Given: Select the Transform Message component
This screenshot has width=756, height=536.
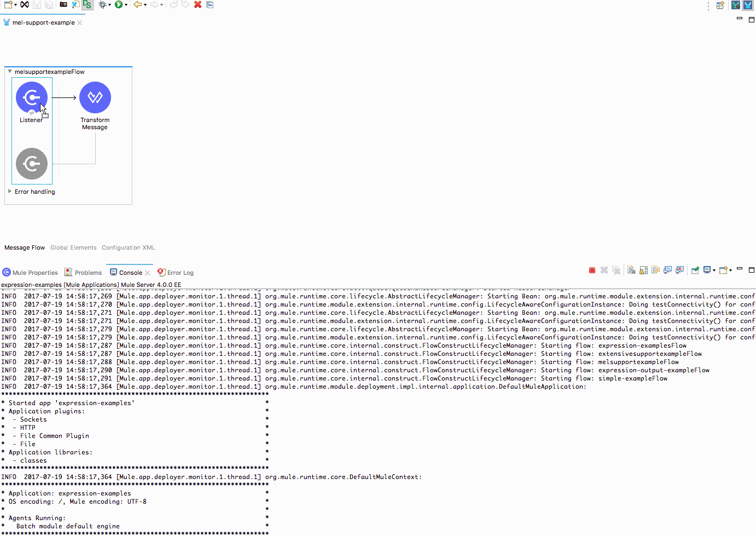Looking at the screenshot, I should click(95, 97).
